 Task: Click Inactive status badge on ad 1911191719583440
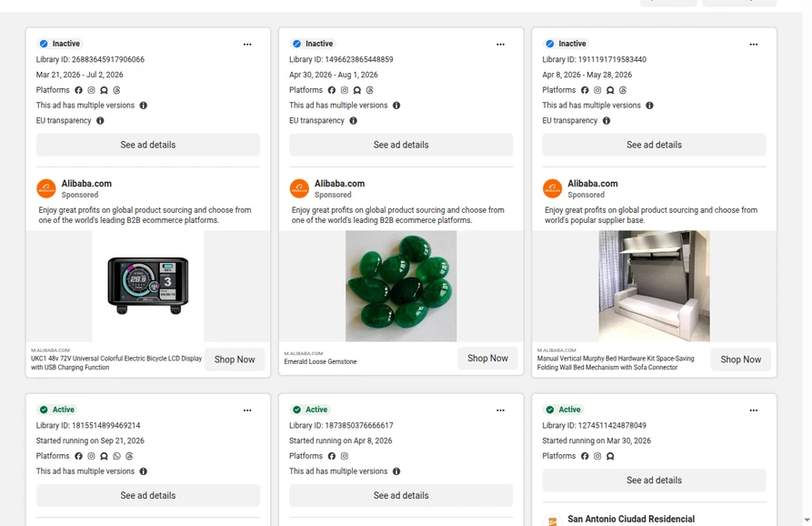coord(566,44)
